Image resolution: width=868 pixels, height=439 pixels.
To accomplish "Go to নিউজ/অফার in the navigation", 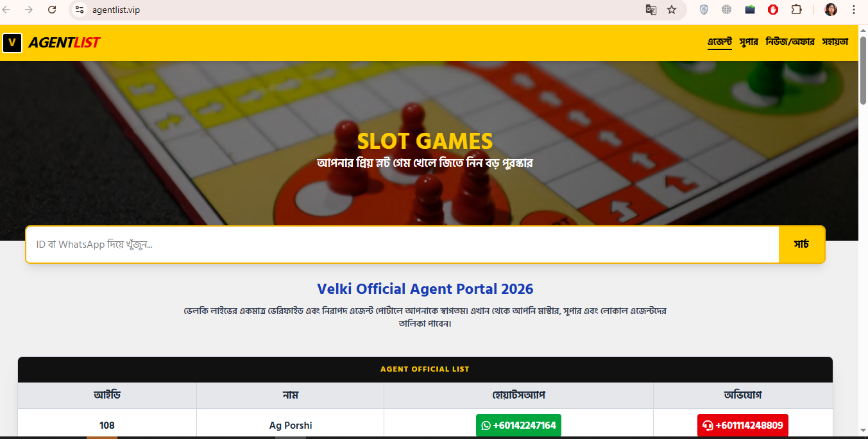I will point(790,42).
